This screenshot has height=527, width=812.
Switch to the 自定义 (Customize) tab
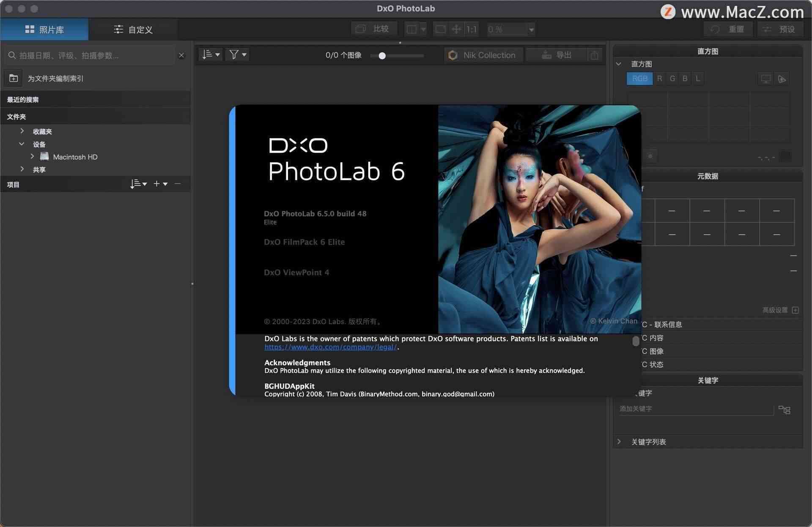133,29
